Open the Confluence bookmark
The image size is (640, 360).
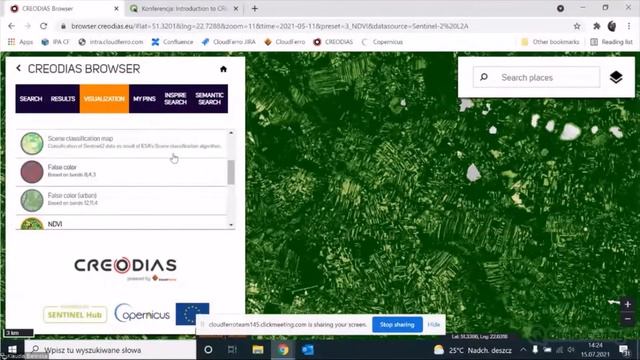pyautogui.click(x=172, y=42)
